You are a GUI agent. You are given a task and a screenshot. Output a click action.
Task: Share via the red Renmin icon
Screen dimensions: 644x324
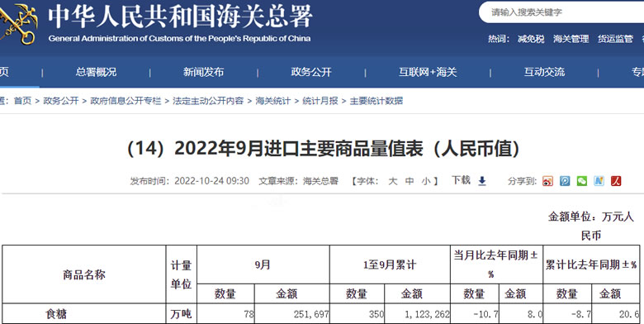[616, 181]
